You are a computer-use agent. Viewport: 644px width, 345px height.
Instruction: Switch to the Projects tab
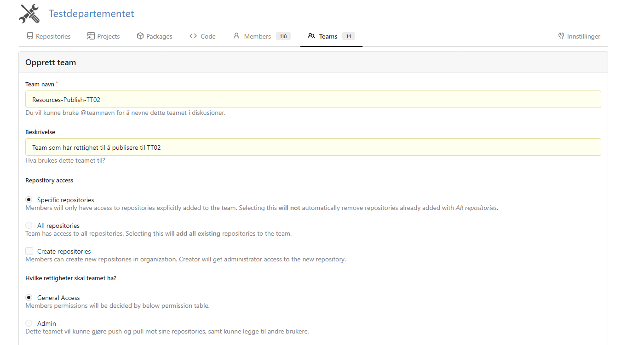108,36
